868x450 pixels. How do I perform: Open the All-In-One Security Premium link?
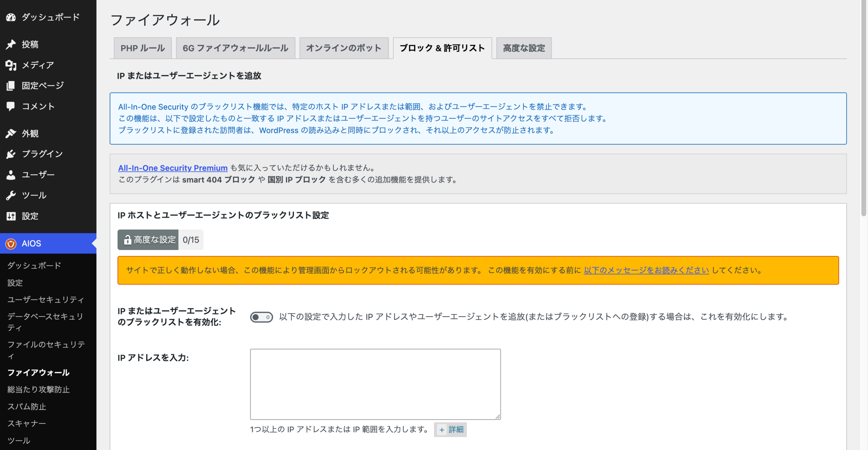coord(173,168)
